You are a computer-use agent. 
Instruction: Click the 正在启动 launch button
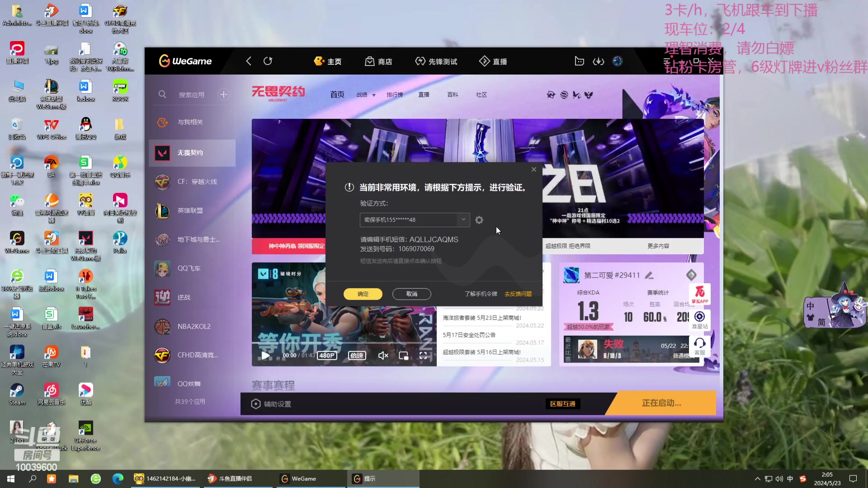pyautogui.click(x=661, y=403)
